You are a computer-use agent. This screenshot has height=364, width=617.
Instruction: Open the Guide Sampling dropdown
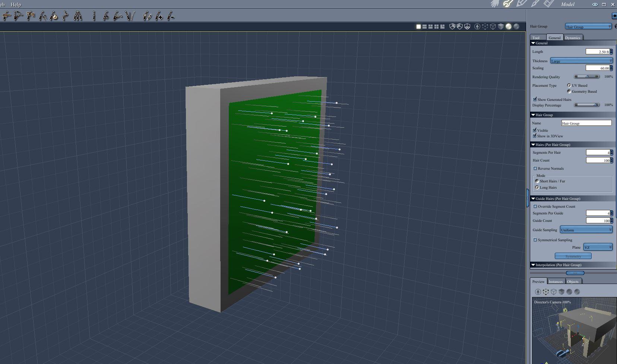pyautogui.click(x=586, y=230)
